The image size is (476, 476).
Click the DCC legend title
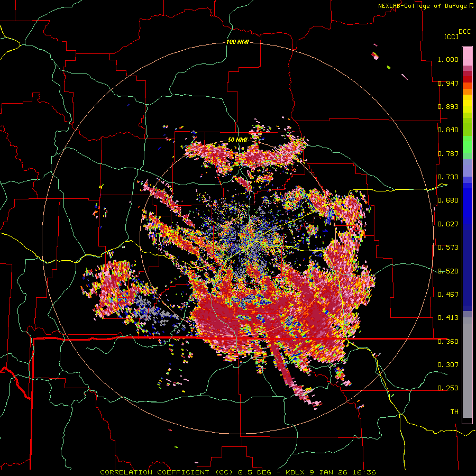tap(464, 32)
